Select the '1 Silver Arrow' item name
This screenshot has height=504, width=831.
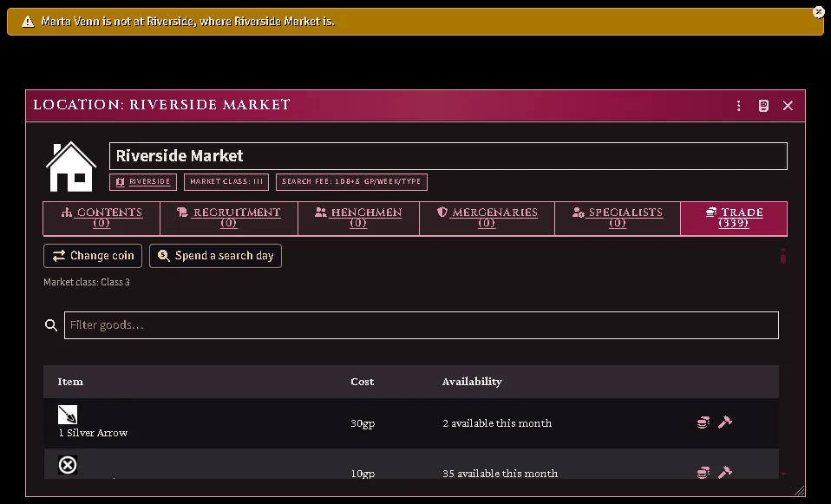pyautogui.click(x=94, y=433)
